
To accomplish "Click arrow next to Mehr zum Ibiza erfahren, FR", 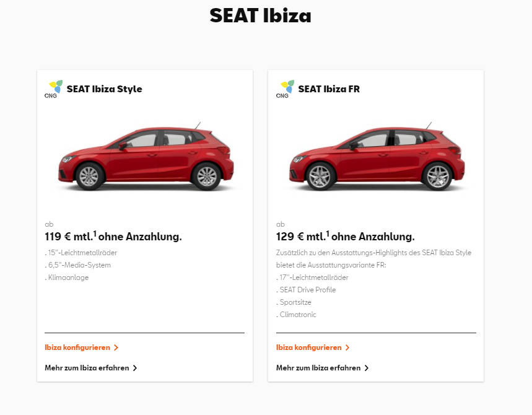I will click(x=367, y=368).
